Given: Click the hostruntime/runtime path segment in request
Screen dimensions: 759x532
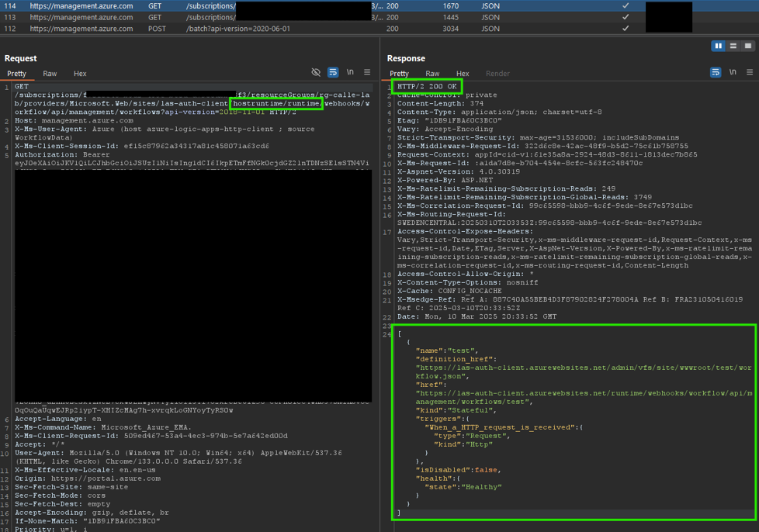Looking at the screenshot, I should [x=276, y=103].
